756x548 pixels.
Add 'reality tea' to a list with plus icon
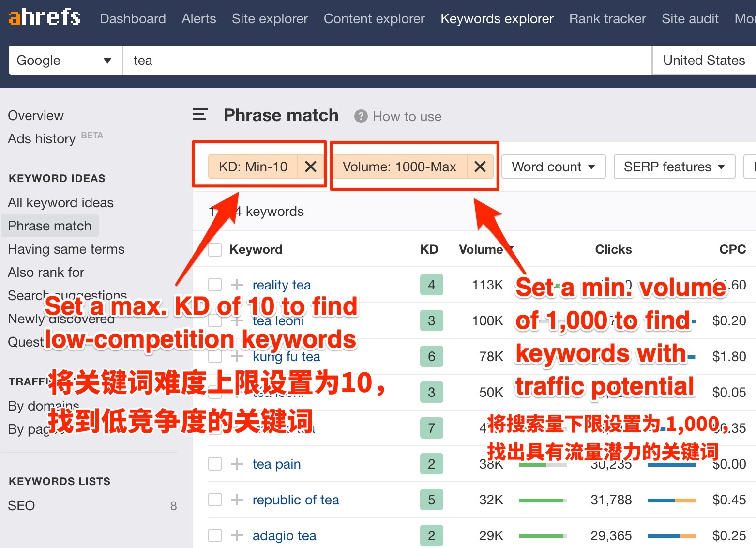point(237,285)
